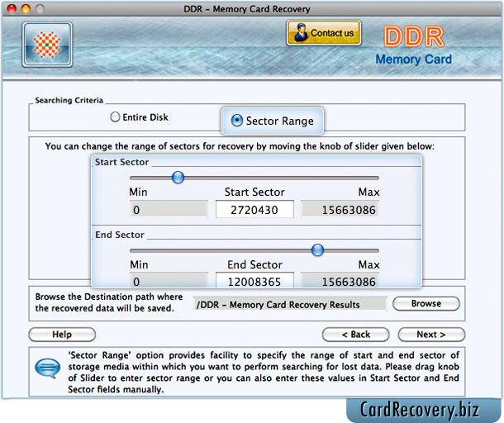Select the Sector Range radio button
The image size is (504, 423).
[237, 121]
